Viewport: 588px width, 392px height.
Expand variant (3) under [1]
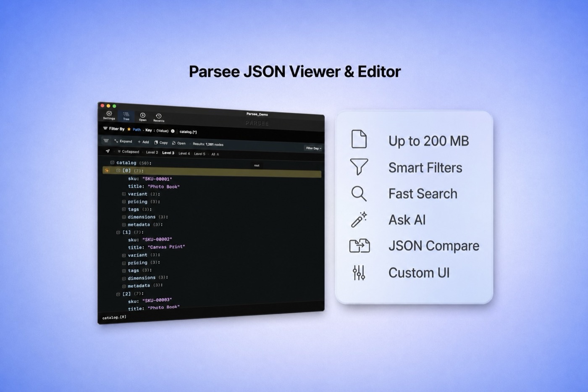tap(124, 255)
